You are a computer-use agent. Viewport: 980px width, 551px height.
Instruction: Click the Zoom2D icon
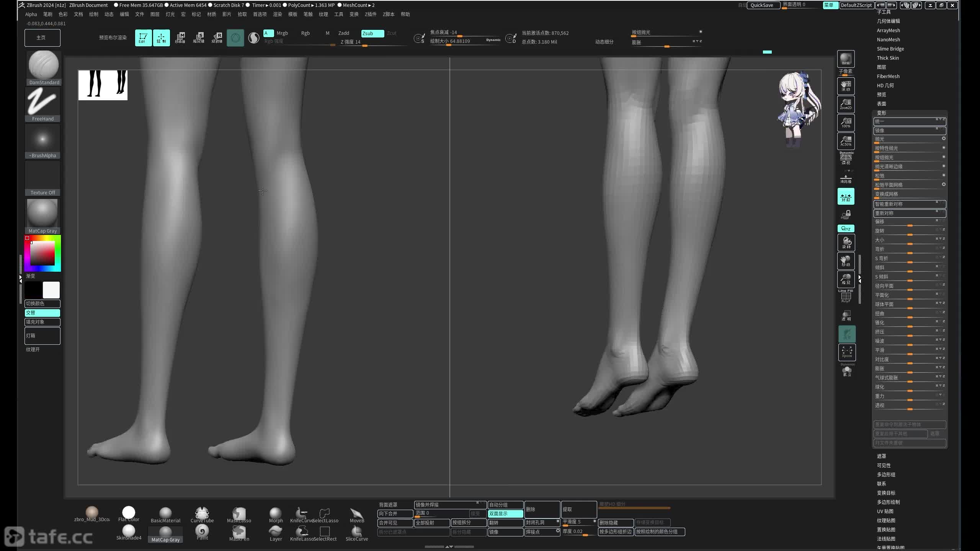click(x=846, y=104)
